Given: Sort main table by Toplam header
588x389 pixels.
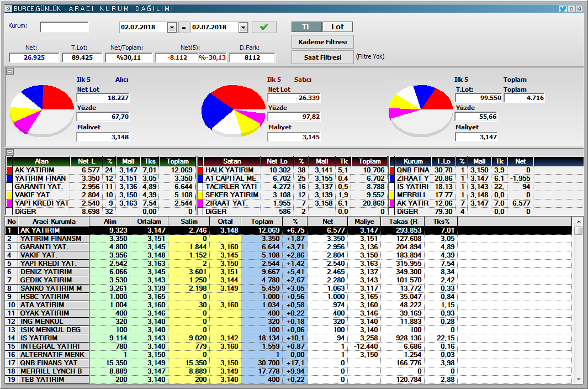Looking at the screenshot, I should [x=262, y=222].
